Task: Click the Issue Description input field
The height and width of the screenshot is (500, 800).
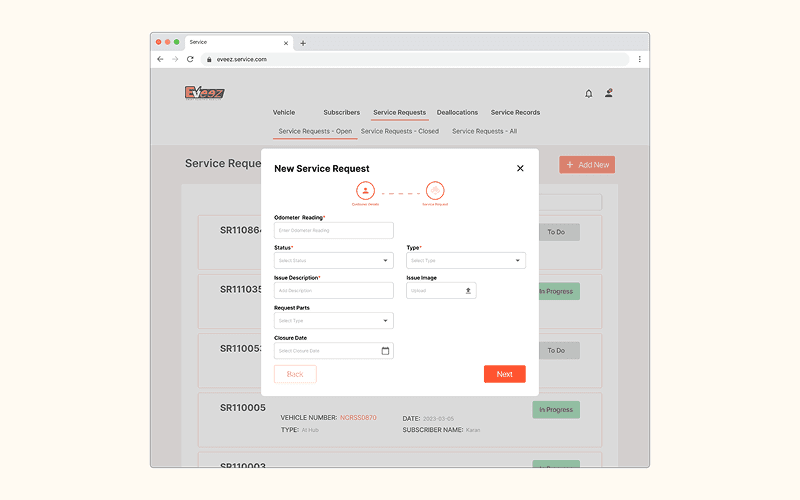Action: point(334,290)
